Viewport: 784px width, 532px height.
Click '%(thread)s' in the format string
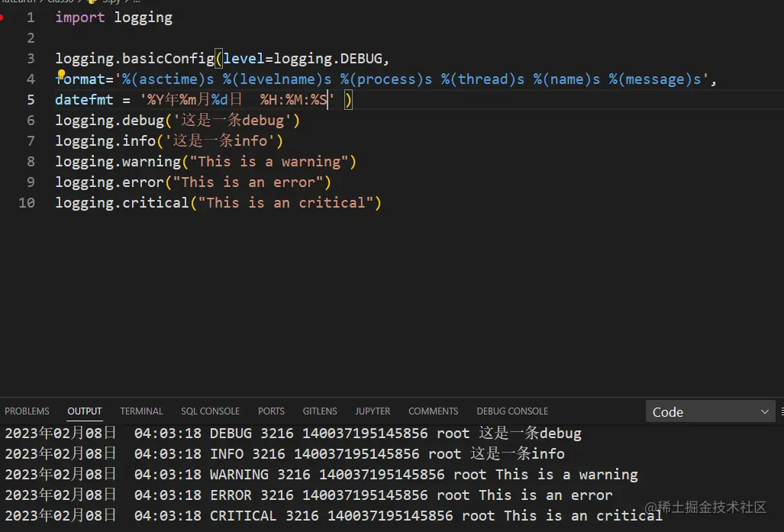(x=482, y=79)
